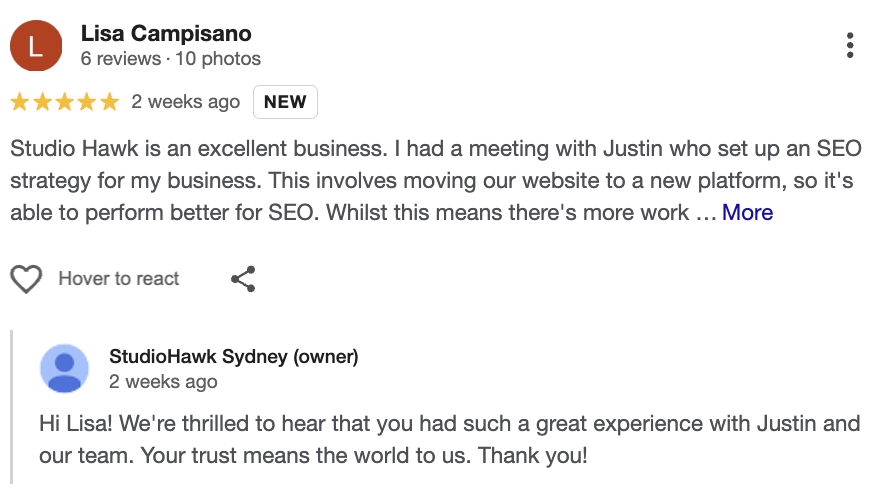Expand the review with the More link

747,212
